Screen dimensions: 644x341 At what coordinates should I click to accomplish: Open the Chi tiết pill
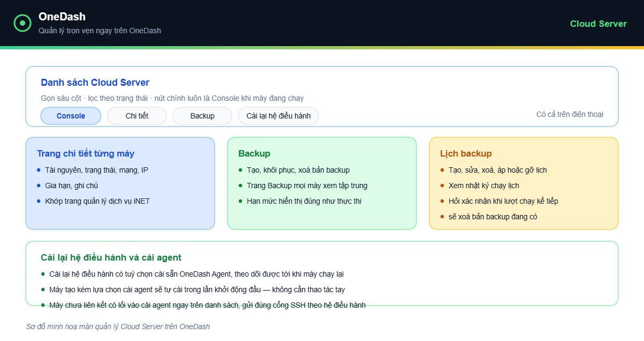pos(137,116)
